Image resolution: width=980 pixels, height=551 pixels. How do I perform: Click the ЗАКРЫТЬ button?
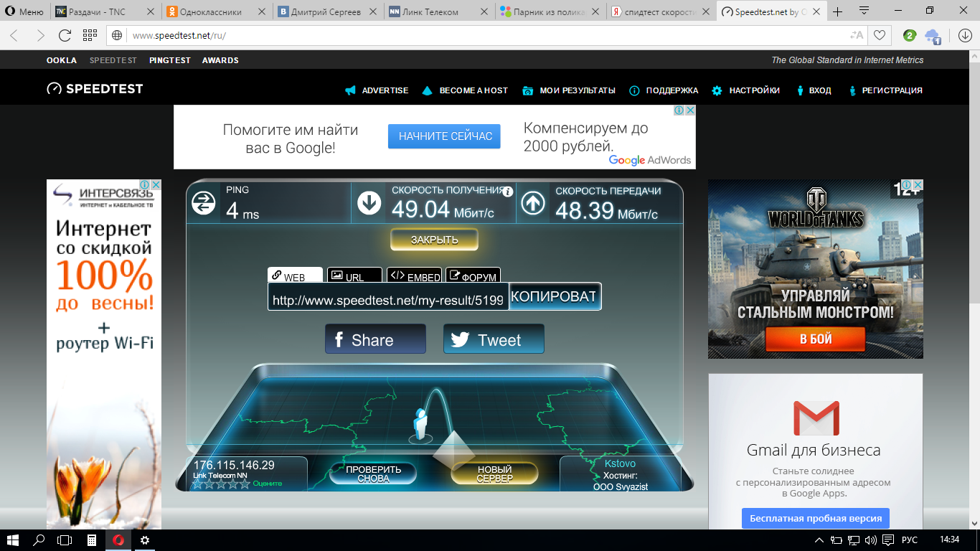[x=434, y=240]
